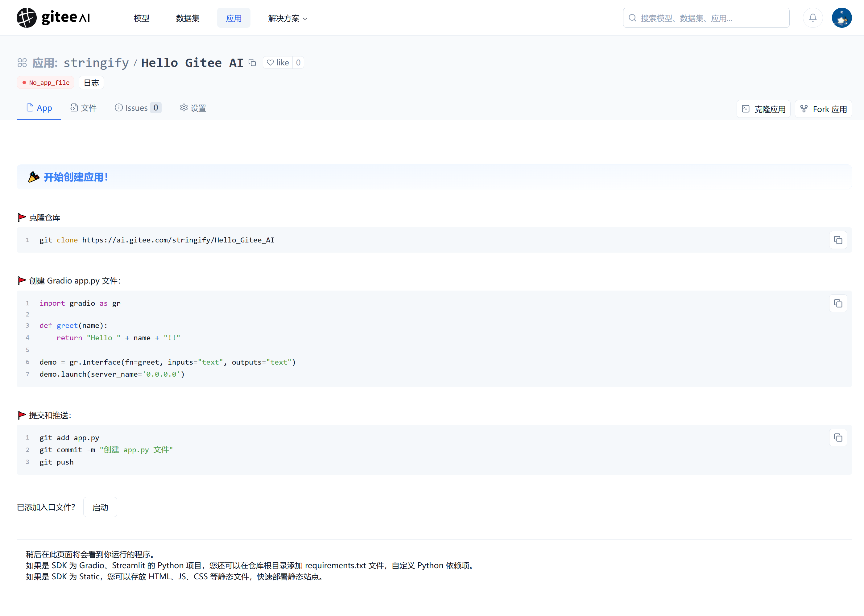Click the 克隆仓库 section label
The width and height of the screenshot is (864, 616).
pyautogui.click(x=45, y=218)
